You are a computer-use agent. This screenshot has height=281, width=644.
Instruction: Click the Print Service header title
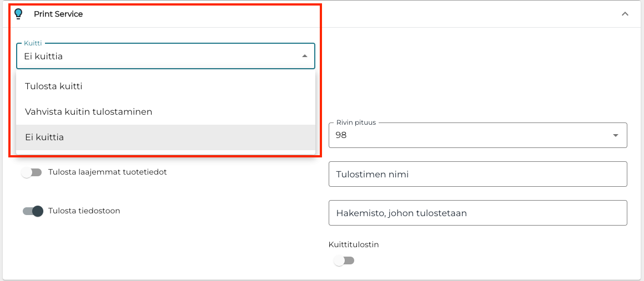point(58,14)
